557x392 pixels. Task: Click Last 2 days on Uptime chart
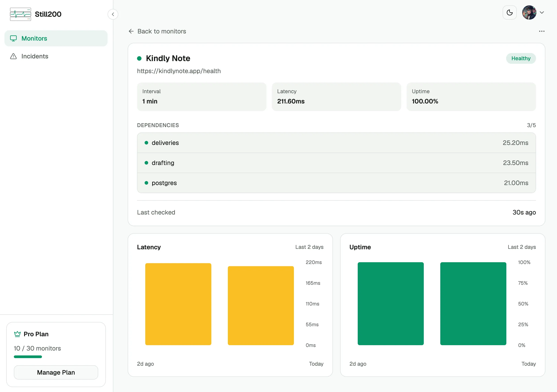pos(522,247)
